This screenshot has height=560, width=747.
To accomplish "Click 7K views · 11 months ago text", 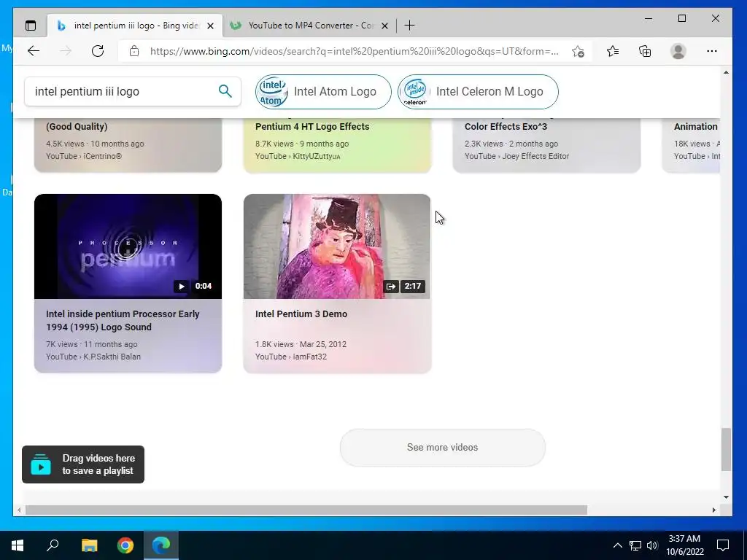I will [92, 344].
